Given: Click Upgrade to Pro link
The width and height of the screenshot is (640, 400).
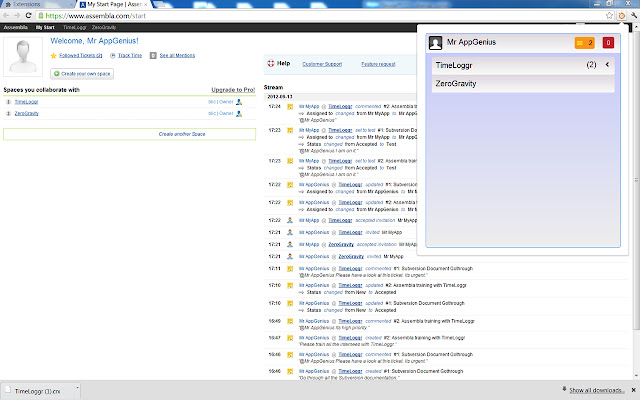Looking at the screenshot, I should (233, 90).
